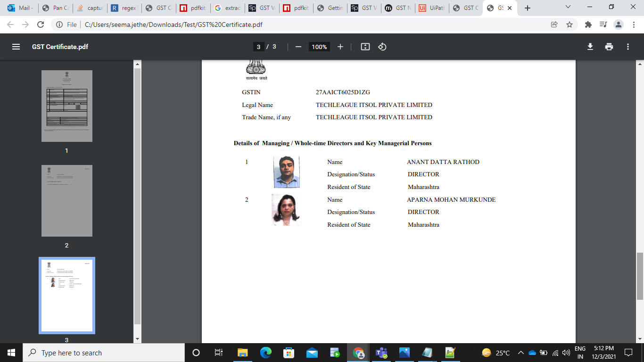Click the thumbnail panel scroll down arrow
The height and width of the screenshot is (362, 644).
[x=137, y=339]
